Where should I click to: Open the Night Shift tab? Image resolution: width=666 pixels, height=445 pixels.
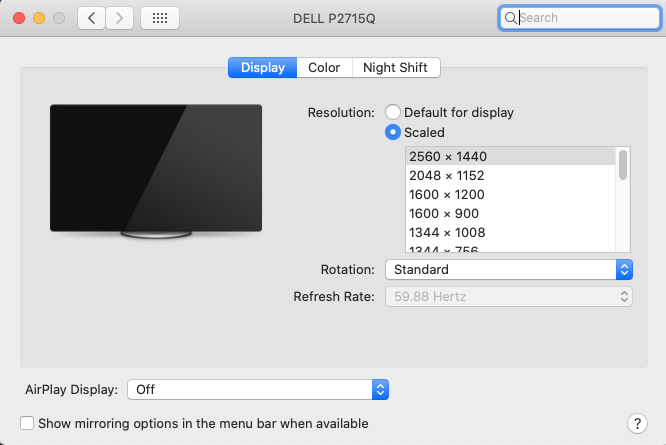tap(395, 68)
